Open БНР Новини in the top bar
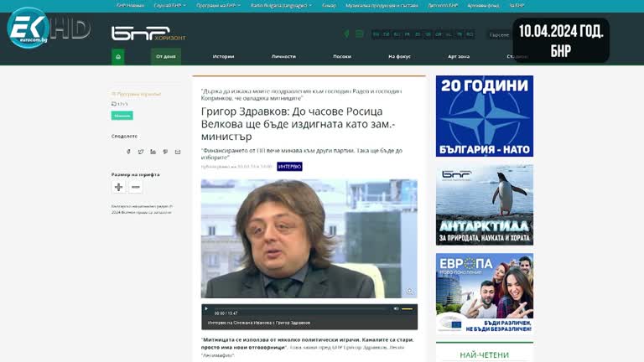 pyautogui.click(x=130, y=5)
